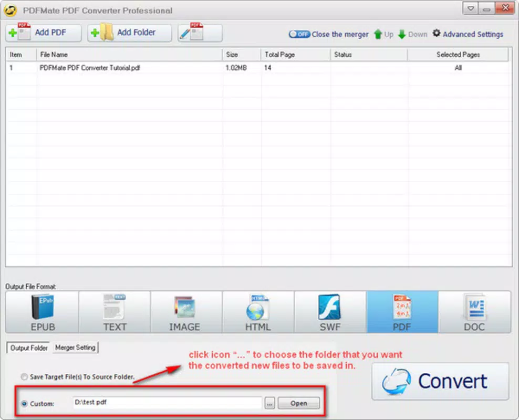
Task: Click the total page value 14
Action: point(267,68)
